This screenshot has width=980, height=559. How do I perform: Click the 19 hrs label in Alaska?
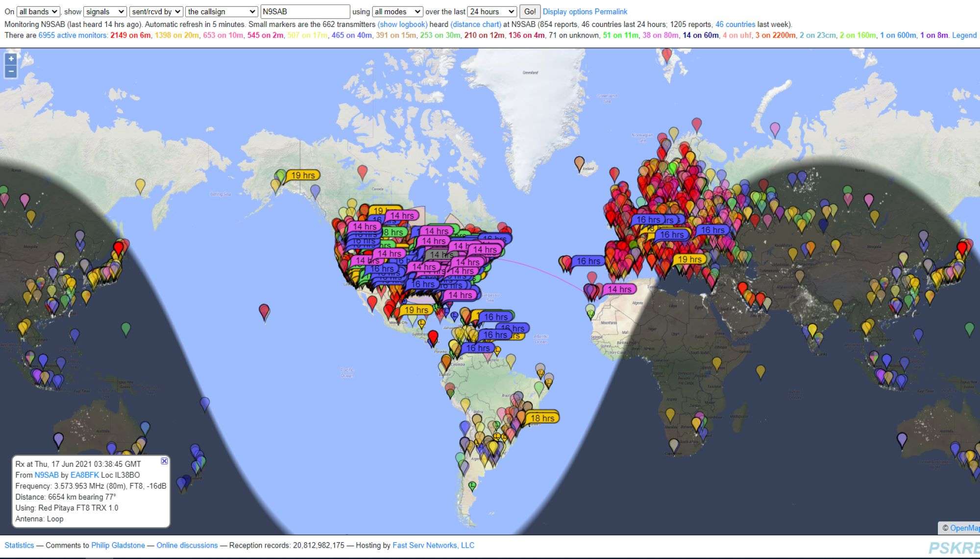point(303,175)
